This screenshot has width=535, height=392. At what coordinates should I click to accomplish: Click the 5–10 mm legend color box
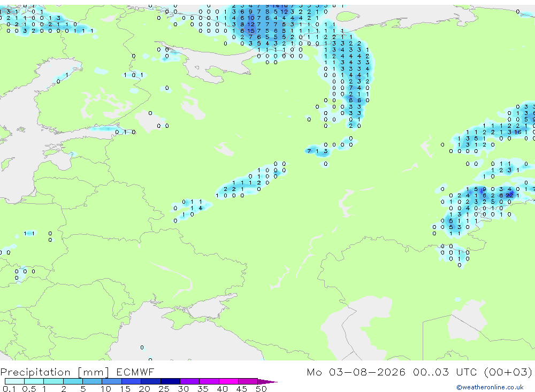(92, 381)
